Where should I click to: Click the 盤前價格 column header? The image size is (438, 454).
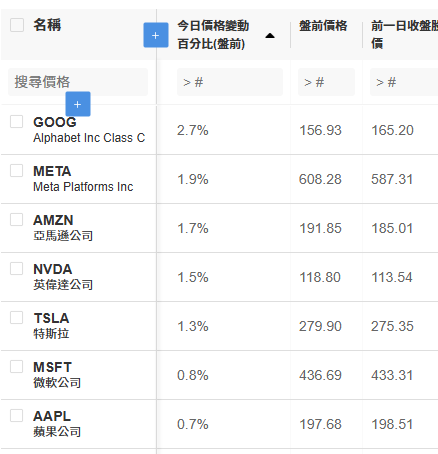323,26
